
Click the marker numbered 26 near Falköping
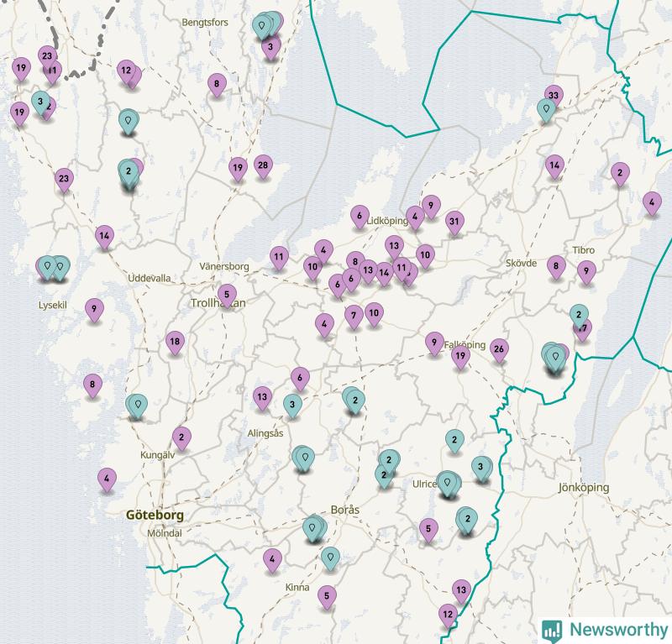coord(499,349)
